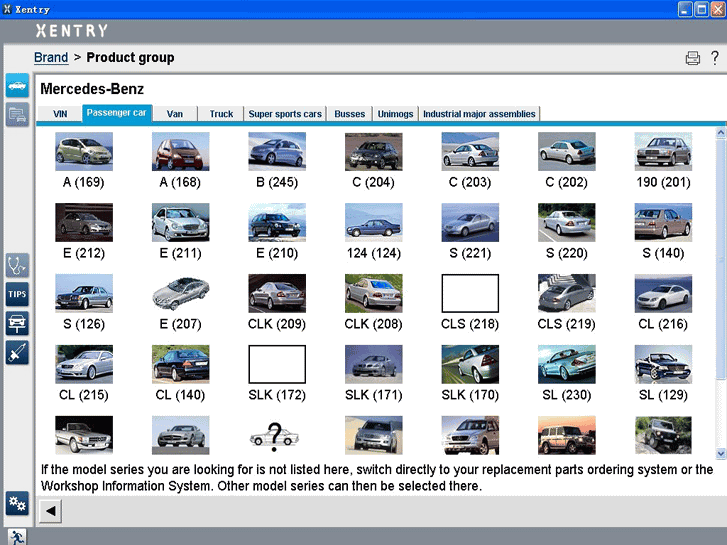Pick the SL (230) model image
The height and width of the screenshot is (545, 727).
[566, 365]
